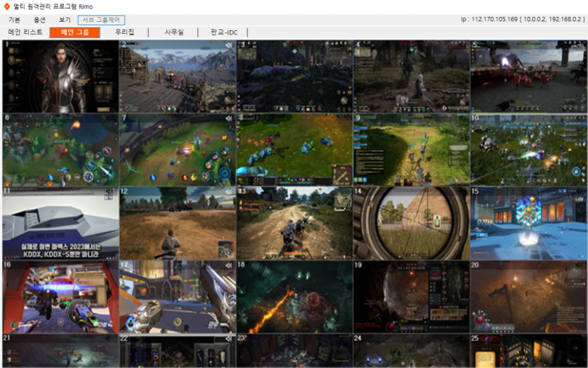Toggle speaker icon on screen 11

(x=109, y=193)
